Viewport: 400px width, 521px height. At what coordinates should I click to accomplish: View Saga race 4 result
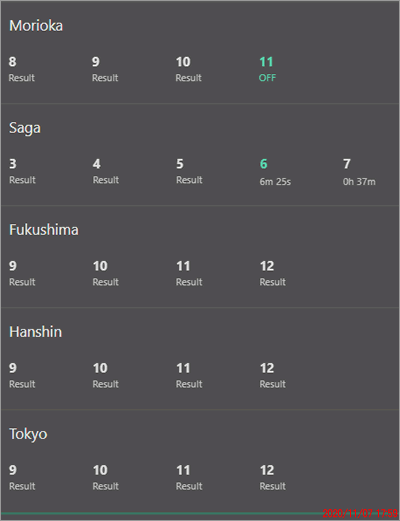point(106,171)
